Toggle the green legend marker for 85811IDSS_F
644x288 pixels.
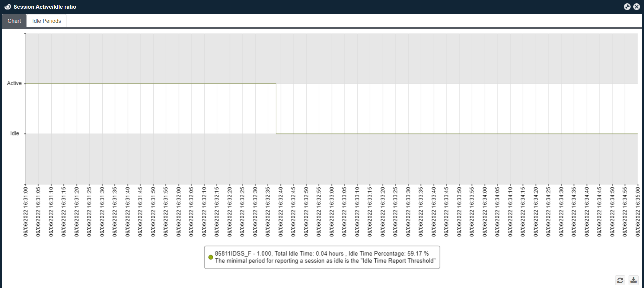click(211, 257)
